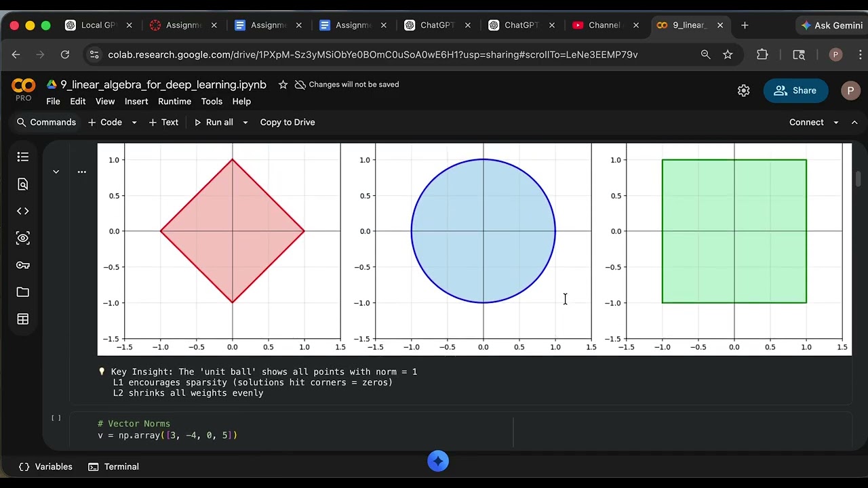Collapse the header with the up chevron
The image size is (868, 488).
[854, 123]
